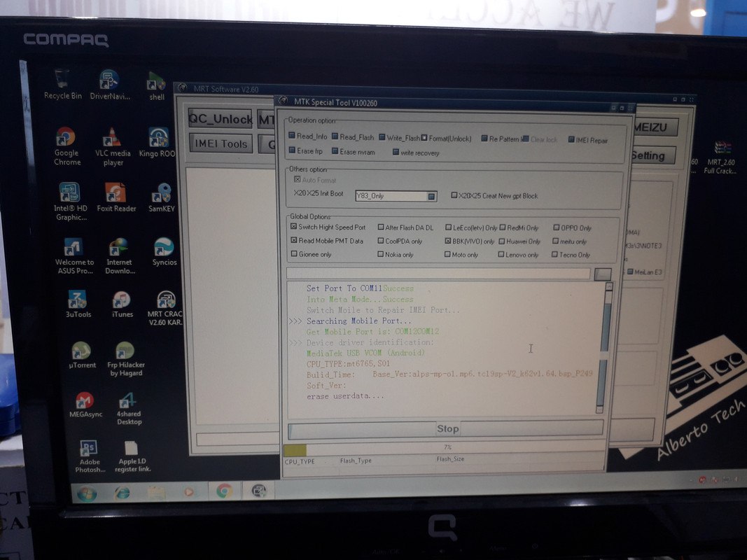Select the 'CPU_TYPE:mt6765, S01' log line
The width and height of the screenshot is (747, 560).
point(348,364)
